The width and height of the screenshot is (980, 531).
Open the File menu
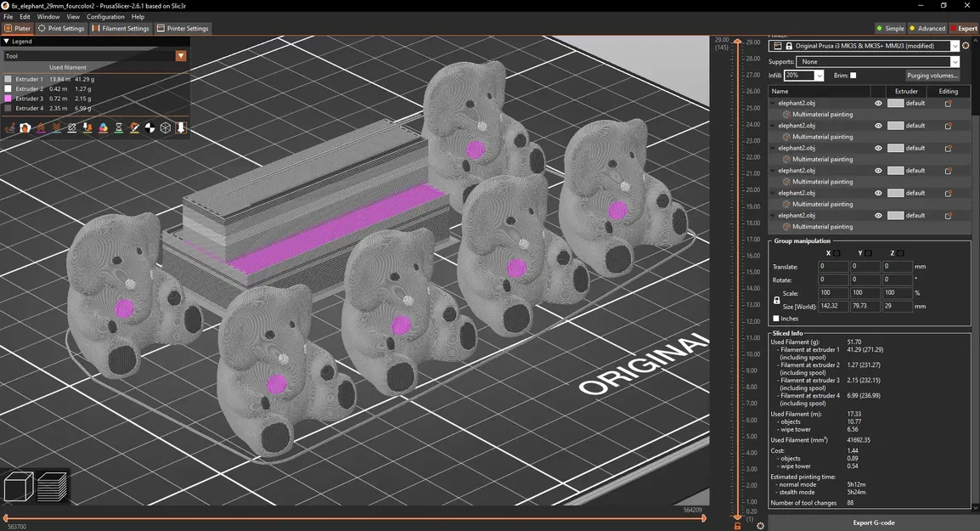coord(8,17)
